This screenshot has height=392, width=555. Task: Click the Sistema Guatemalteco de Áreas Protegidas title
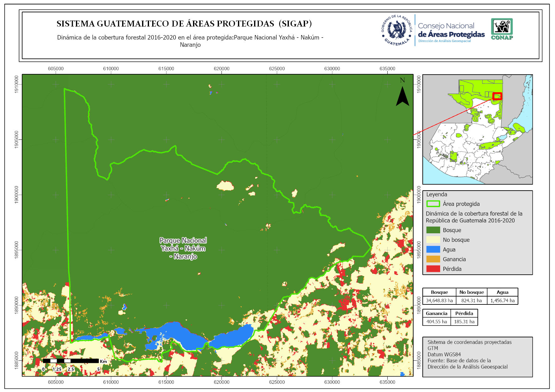click(184, 24)
